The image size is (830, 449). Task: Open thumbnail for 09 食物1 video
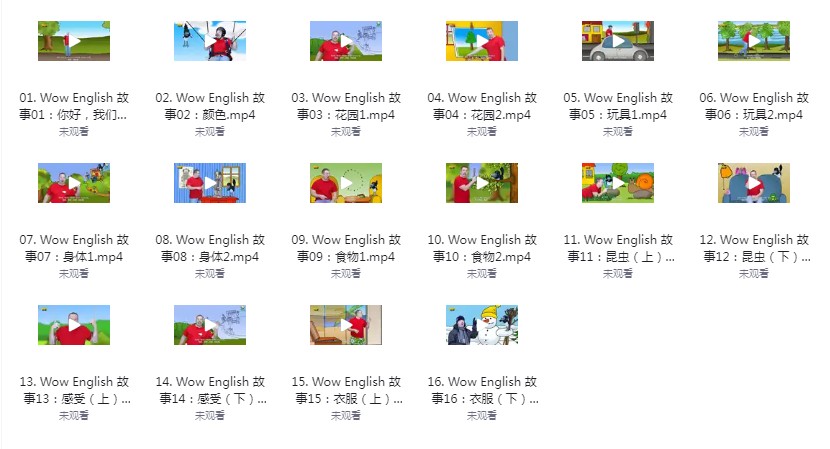coord(346,183)
